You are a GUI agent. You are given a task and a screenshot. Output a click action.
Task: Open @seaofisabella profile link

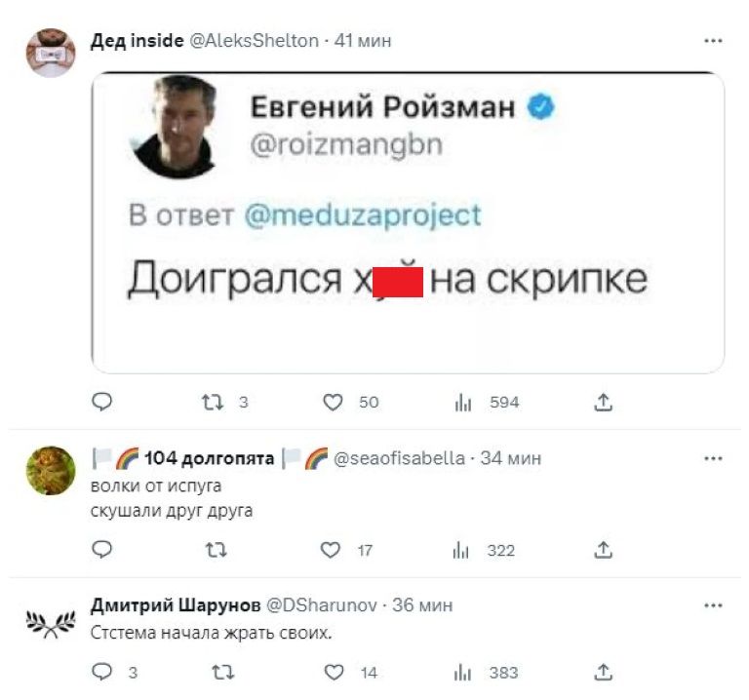[400, 458]
